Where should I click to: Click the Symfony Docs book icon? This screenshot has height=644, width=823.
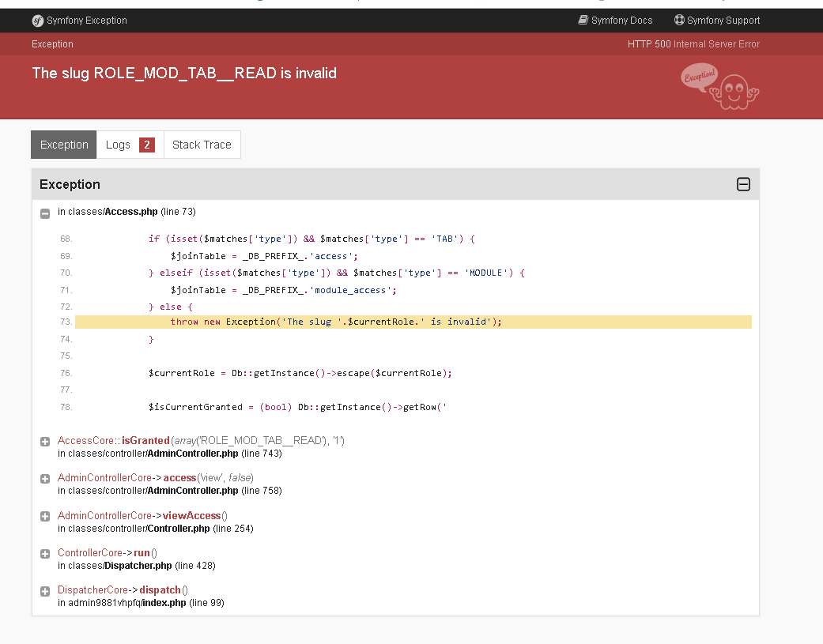point(583,20)
